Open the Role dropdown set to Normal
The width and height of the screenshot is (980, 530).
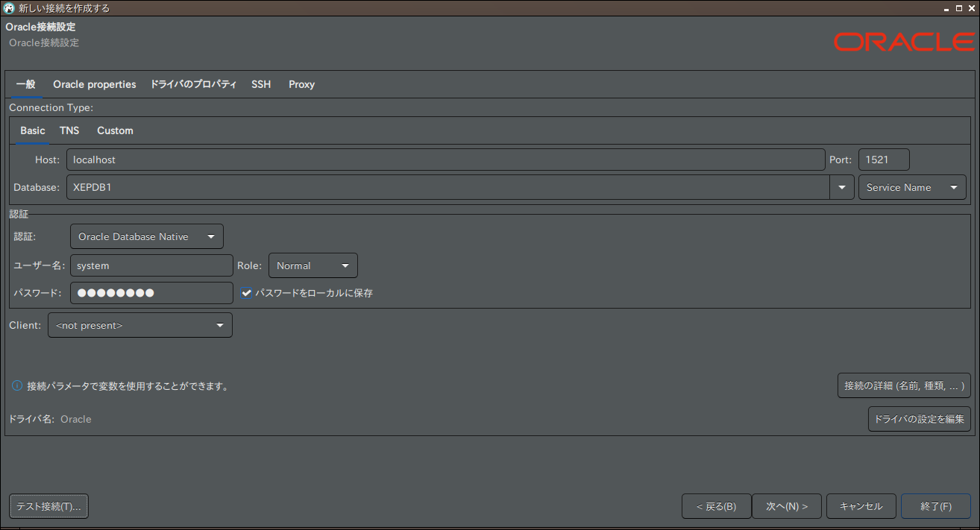(313, 265)
